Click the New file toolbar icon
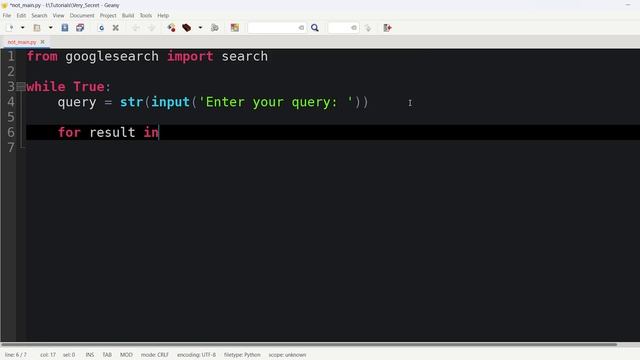 coord(10,28)
